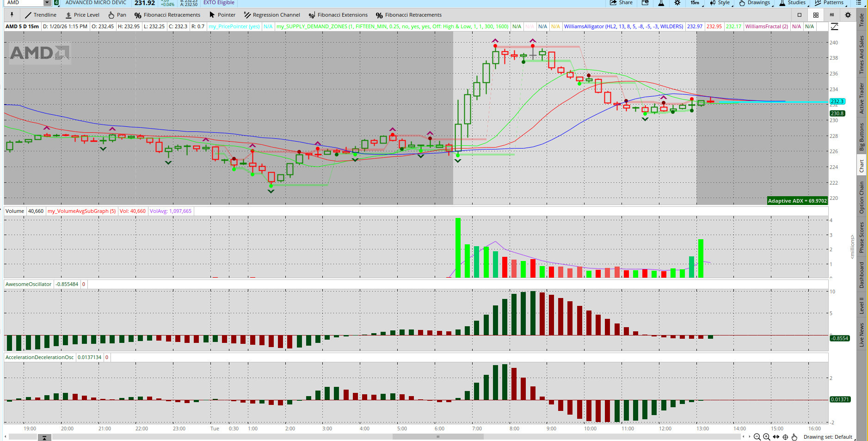Viewport: 868px width, 441px height.
Task: Open the AMD symbol dropdown arrow
Action: tap(47, 3)
